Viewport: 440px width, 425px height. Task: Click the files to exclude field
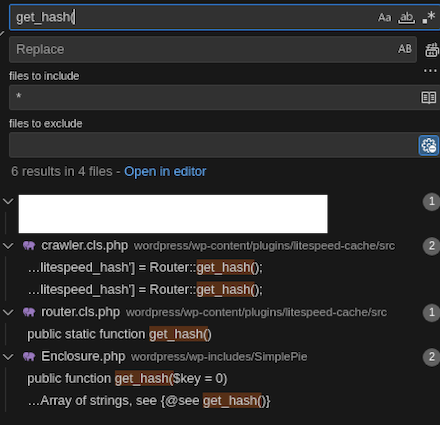click(x=213, y=145)
